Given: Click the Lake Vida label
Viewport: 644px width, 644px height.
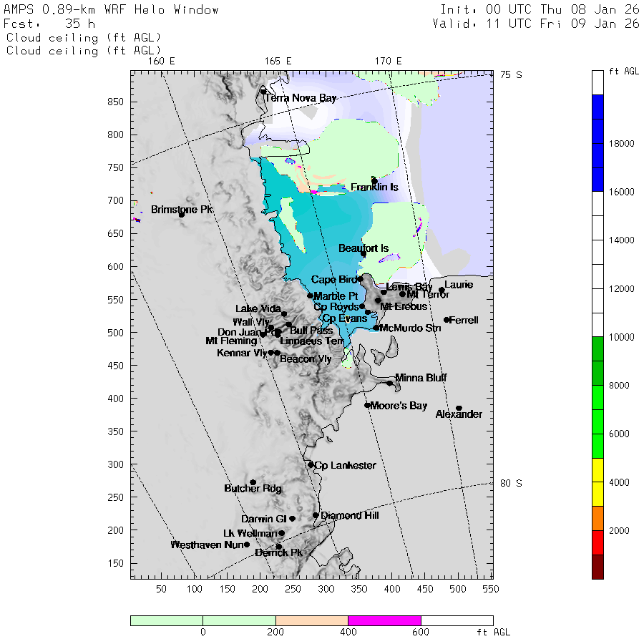Looking at the screenshot, I should point(258,308).
